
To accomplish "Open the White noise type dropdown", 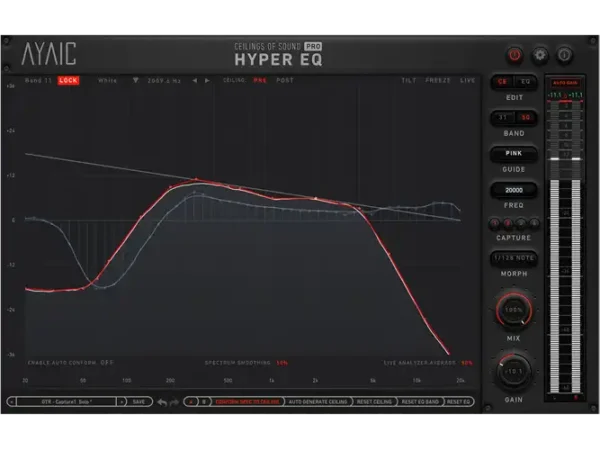I will 107,80.
